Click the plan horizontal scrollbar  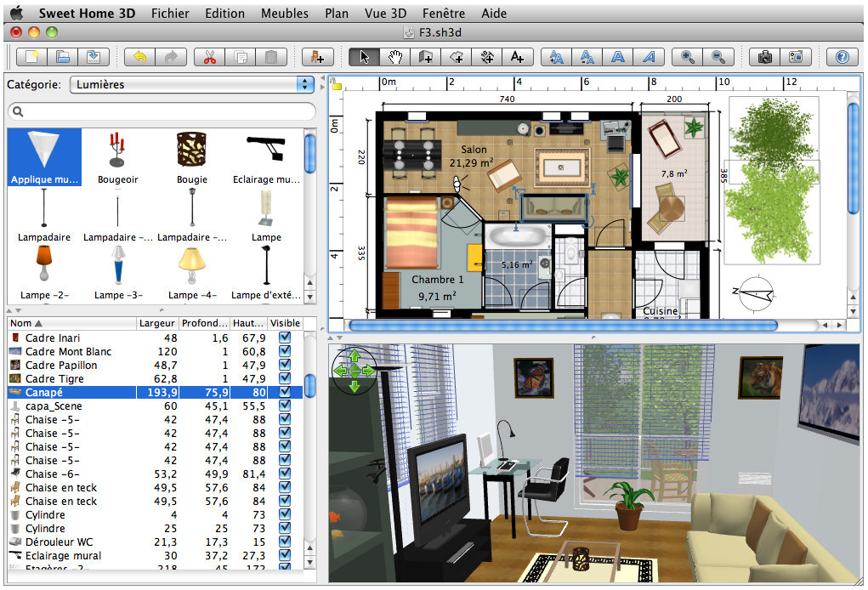[563, 325]
